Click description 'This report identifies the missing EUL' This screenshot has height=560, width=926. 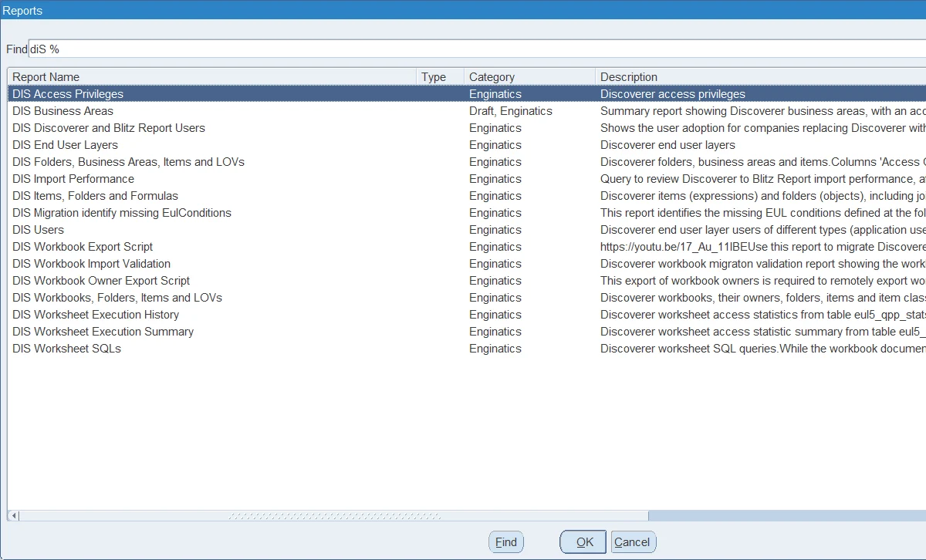click(x=763, y=213)
